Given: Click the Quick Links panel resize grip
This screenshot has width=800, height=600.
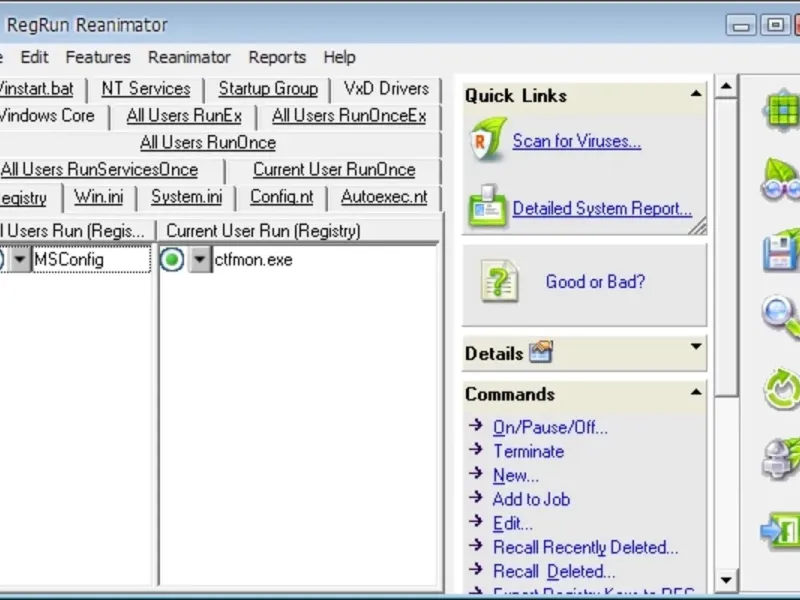Looking at the screenshot, I should (698, 226).
